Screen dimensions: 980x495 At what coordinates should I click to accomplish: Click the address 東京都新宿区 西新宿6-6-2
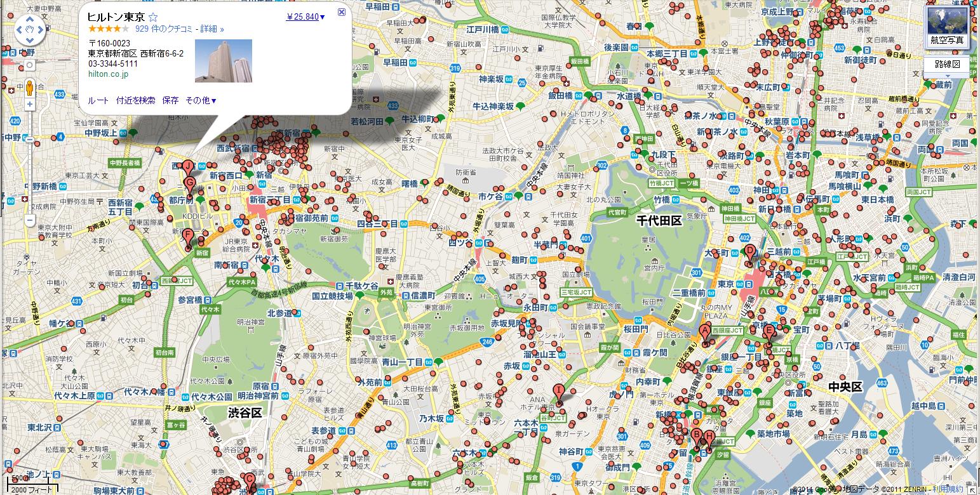coord(136,53)
